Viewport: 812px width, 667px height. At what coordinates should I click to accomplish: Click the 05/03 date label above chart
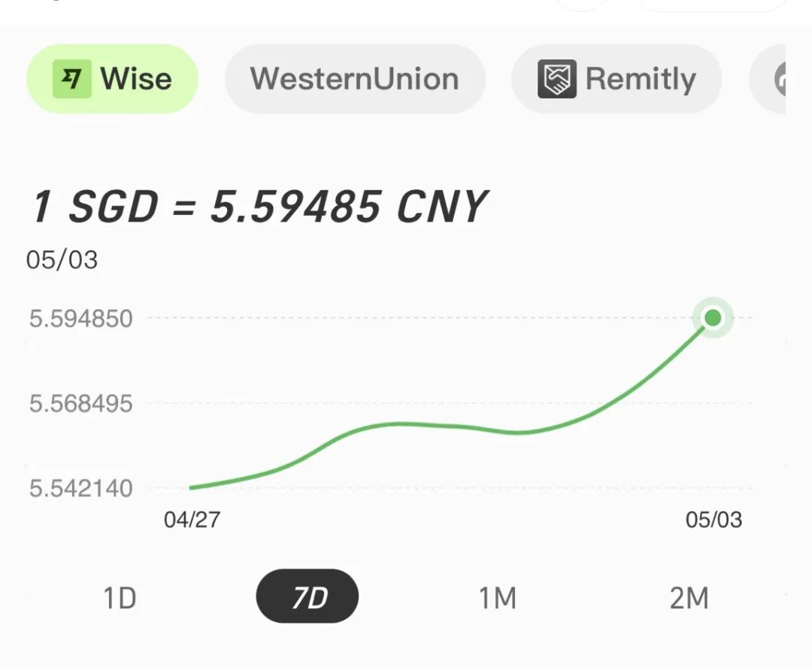(62, 260)
